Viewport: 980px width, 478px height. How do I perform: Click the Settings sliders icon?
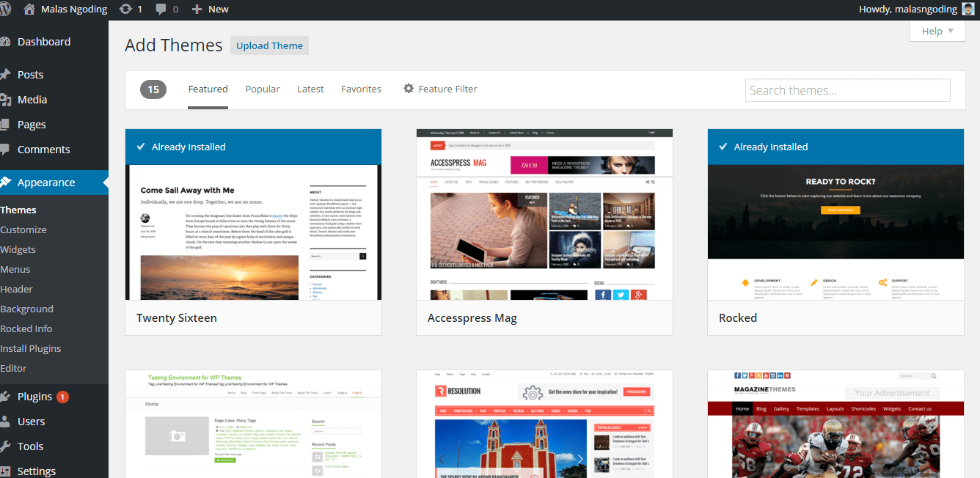(5, 471)
